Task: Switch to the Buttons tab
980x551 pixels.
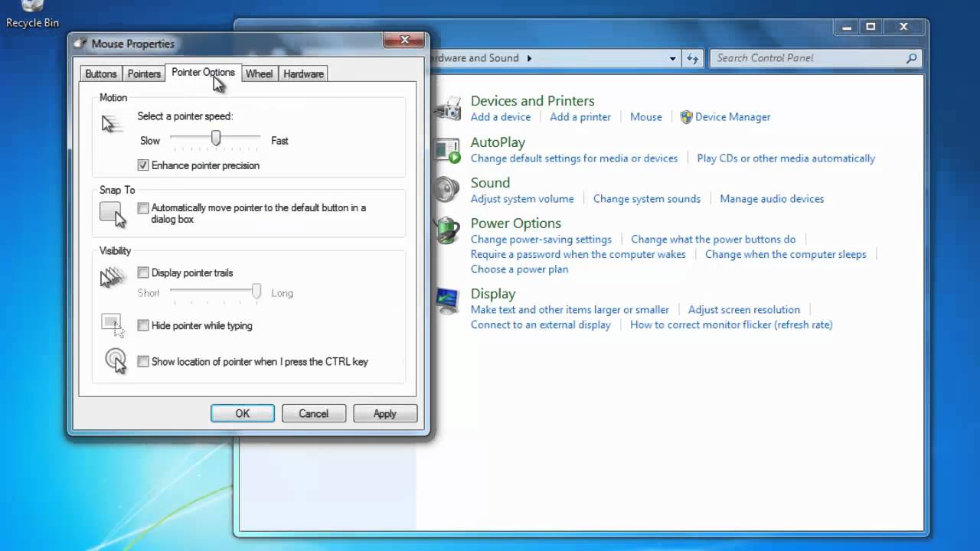Action: click(x=101, y=73)
